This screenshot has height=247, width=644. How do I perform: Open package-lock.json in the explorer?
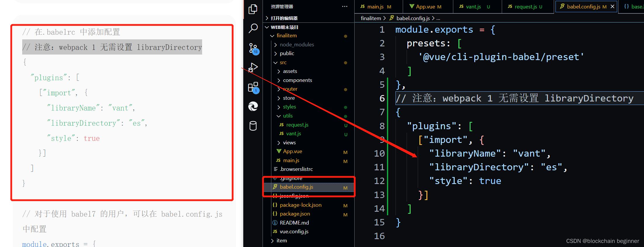(x=308, y=205)
